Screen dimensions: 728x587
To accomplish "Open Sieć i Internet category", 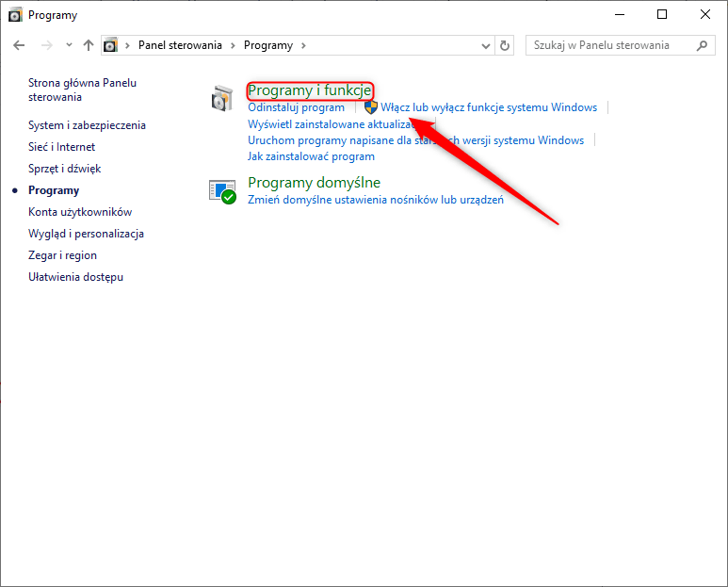I will click(x=62, y=147).
